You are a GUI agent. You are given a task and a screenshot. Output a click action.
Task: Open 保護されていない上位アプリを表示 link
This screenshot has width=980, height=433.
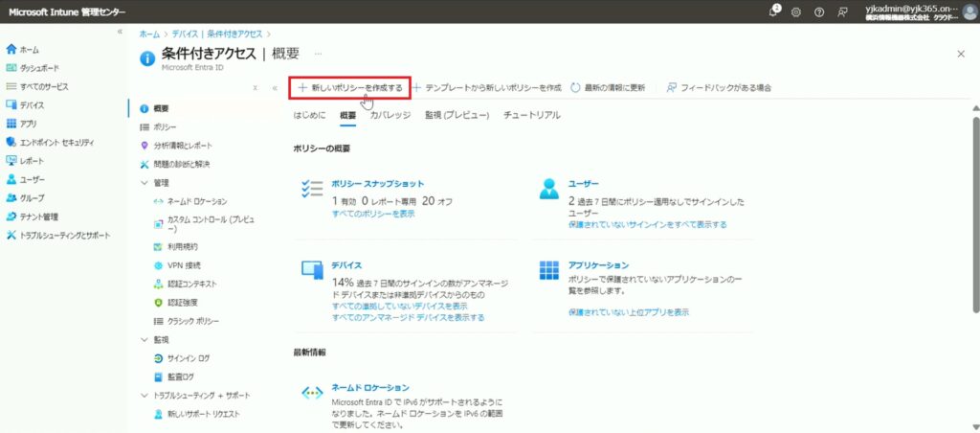[629, 311]
